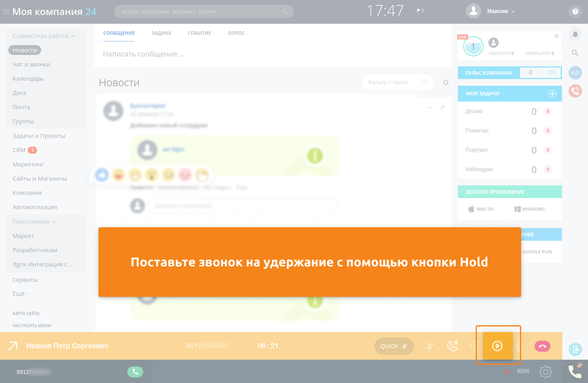Screen dimensions: 588x383
Task: Mute the microphone during the call
Action: pyautogui.click(x=519, y=346)
